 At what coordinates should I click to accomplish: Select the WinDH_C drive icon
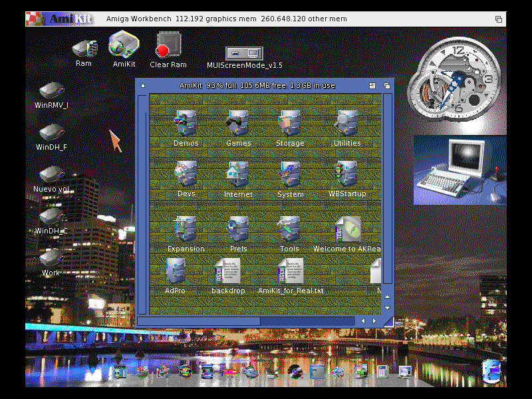[52, 216]
